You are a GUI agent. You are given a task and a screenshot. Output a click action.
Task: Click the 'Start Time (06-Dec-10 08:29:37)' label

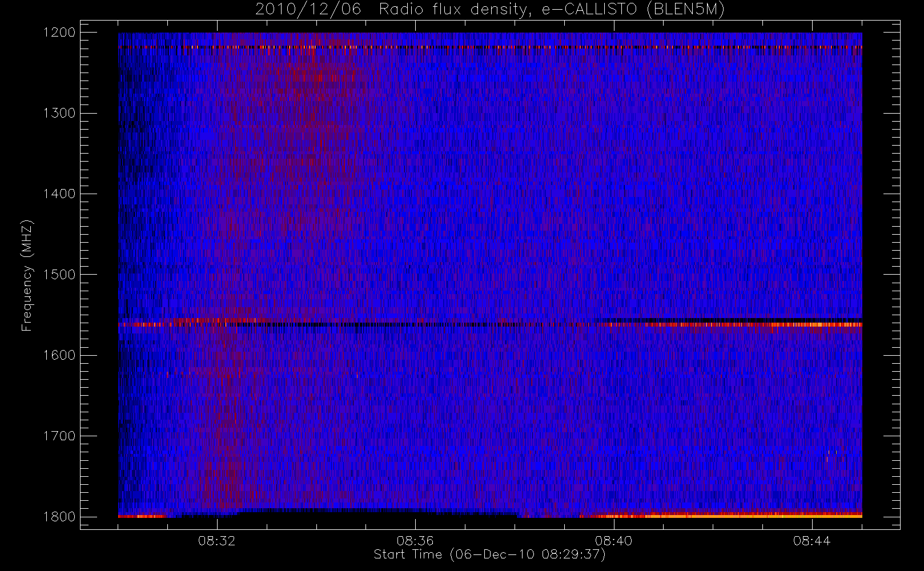point(489,554)
